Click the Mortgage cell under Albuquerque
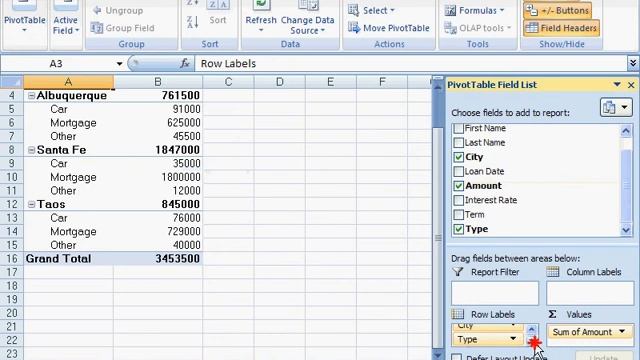Screen dimensions: 640x360 pyautogui.click(x=69, y=123)
